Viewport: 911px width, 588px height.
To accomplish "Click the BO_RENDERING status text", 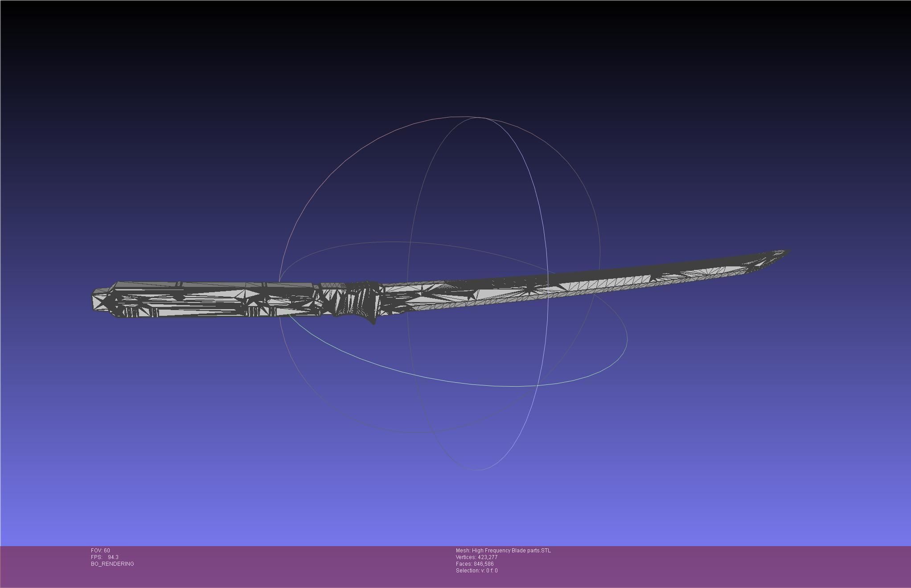I will (x=112, y=564).
